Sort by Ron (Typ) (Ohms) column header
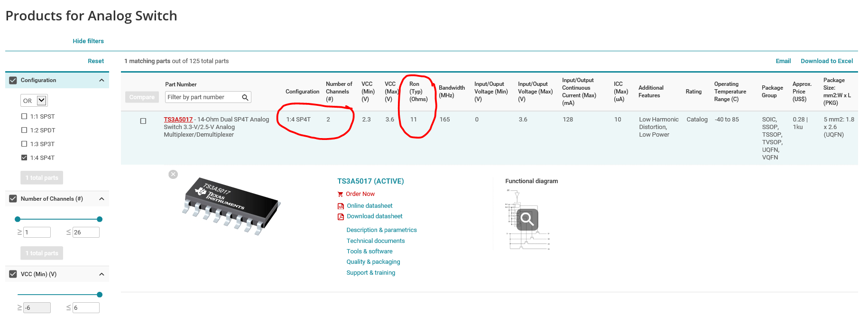 pyautogui.click(x=418, y=92)
